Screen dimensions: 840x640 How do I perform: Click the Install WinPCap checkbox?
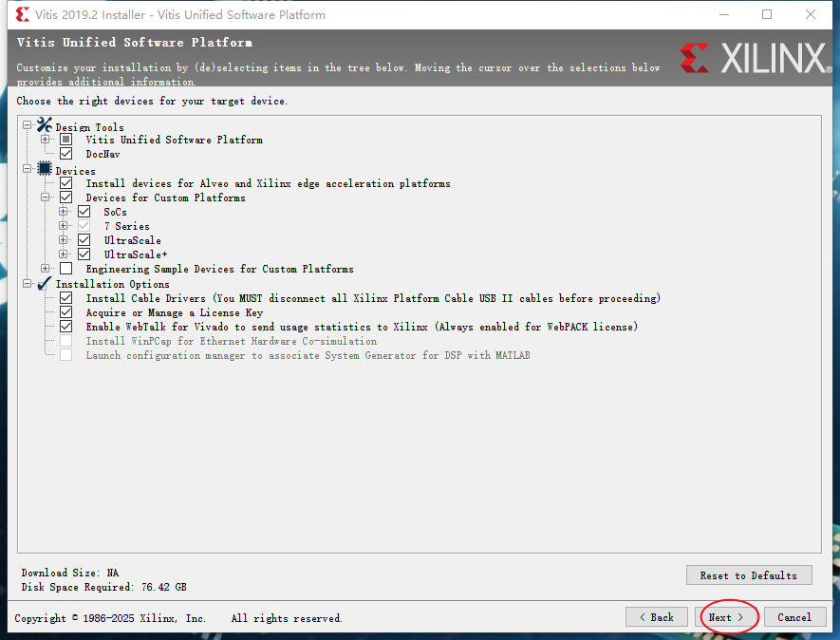tap(65, 341)
